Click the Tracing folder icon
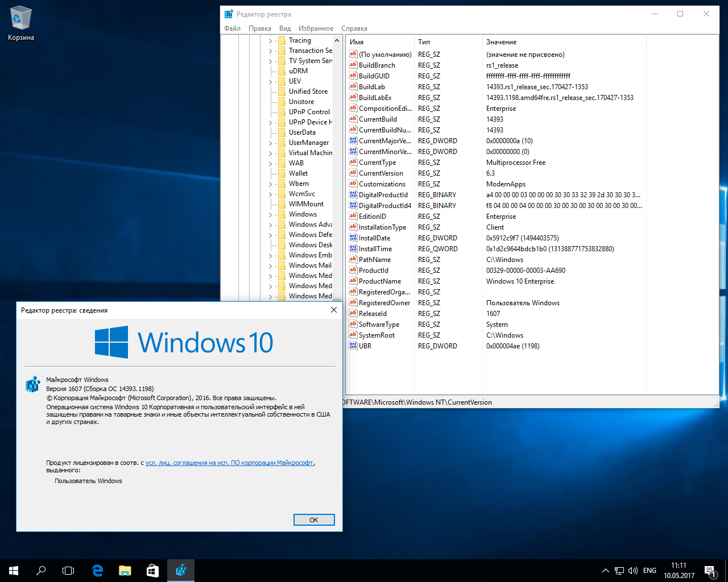 click(282, 40)
